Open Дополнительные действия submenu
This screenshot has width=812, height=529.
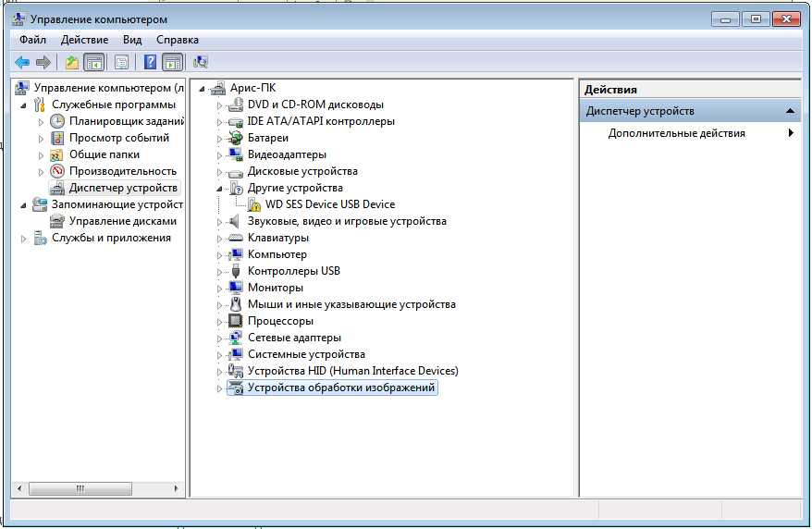coord(690,133)
